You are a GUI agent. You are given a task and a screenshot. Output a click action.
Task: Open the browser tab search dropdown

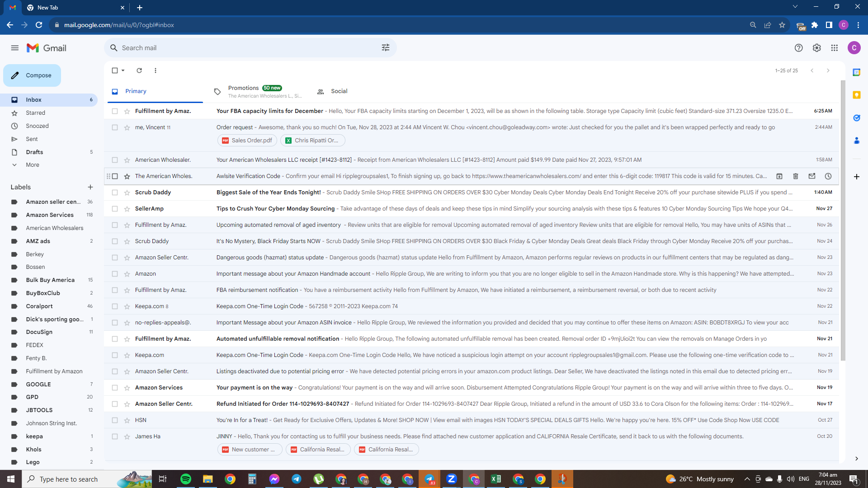tap(795, 7)
